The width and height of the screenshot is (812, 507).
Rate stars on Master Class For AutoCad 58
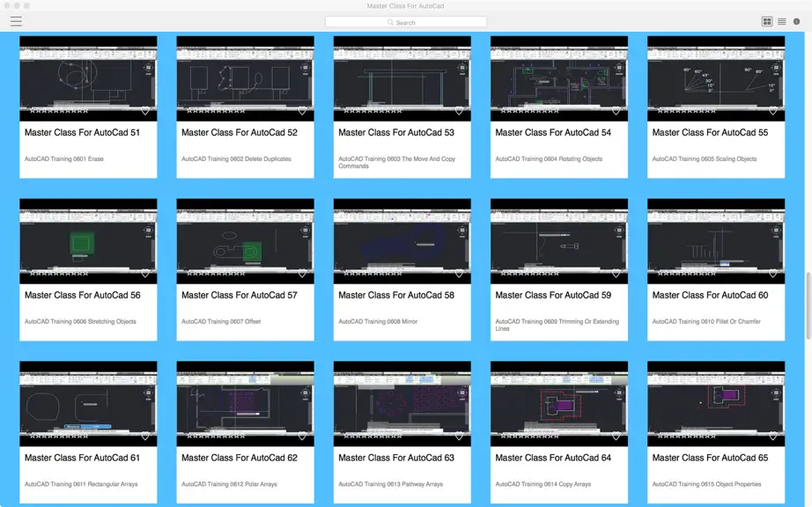373,273
